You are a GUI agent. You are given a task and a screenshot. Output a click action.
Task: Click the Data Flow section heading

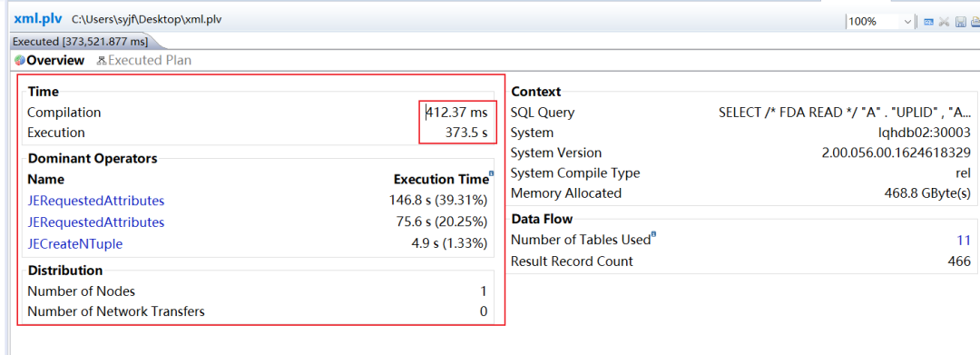(x=542, y=219)
